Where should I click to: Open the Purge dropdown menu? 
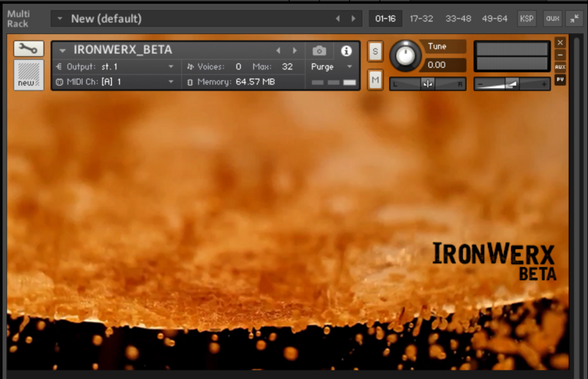[332, 67]
